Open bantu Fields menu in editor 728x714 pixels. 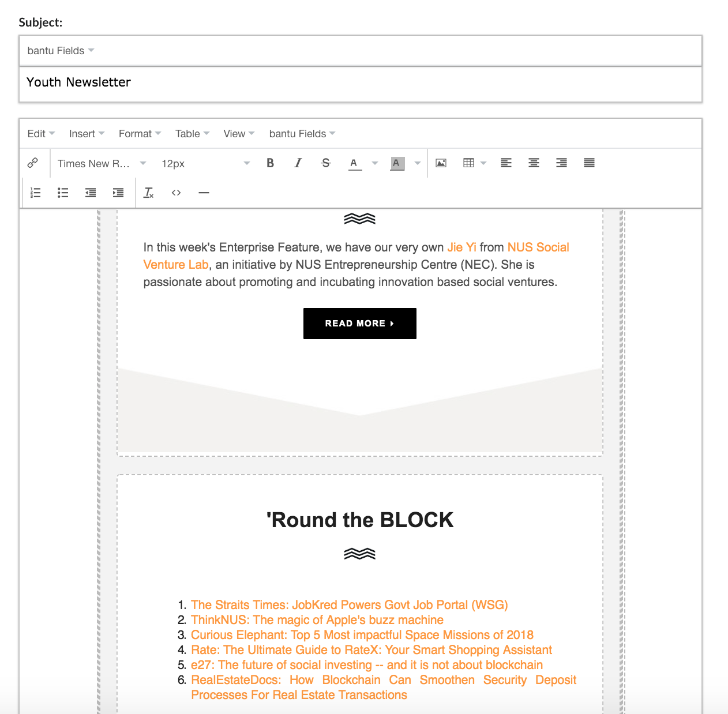302,134
